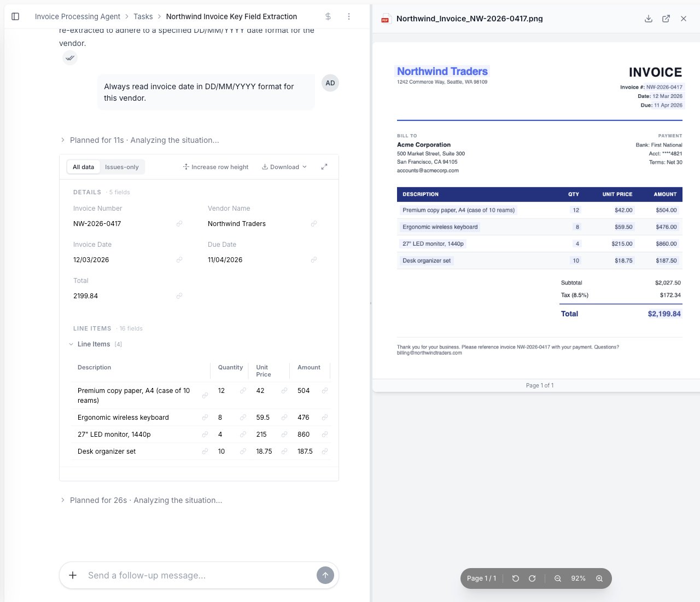
Task: Open the Download dropdown
Action: (284, 167)
